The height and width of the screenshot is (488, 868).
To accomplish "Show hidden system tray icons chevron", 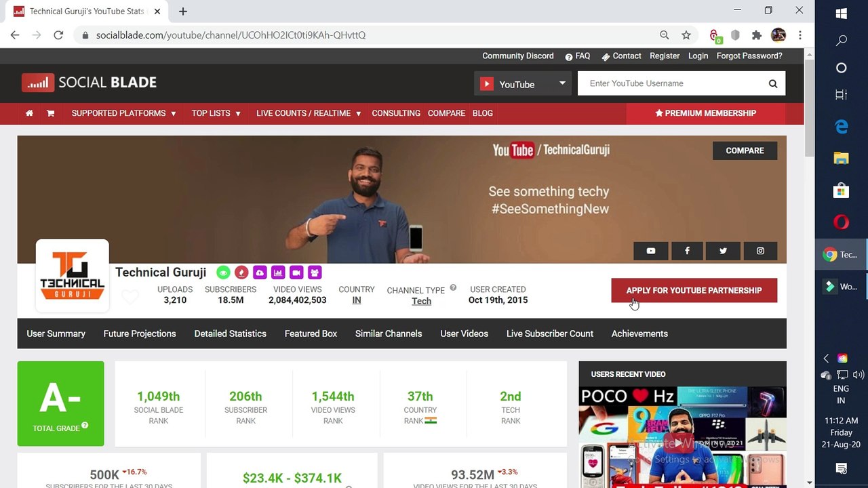I will 826,359.
